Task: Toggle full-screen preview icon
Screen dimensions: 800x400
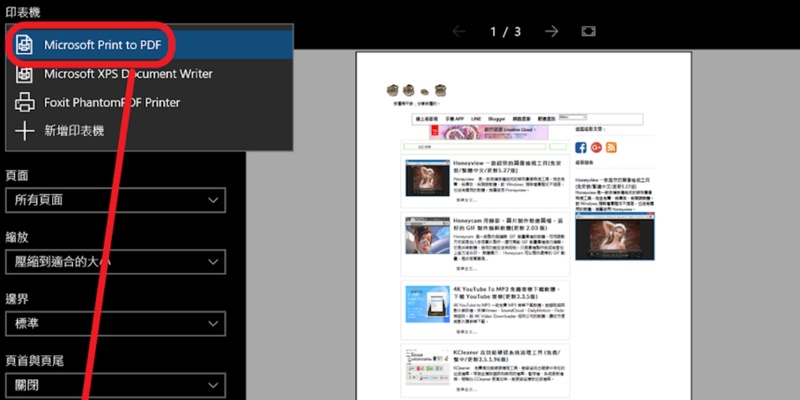Action: coord(589,32)
